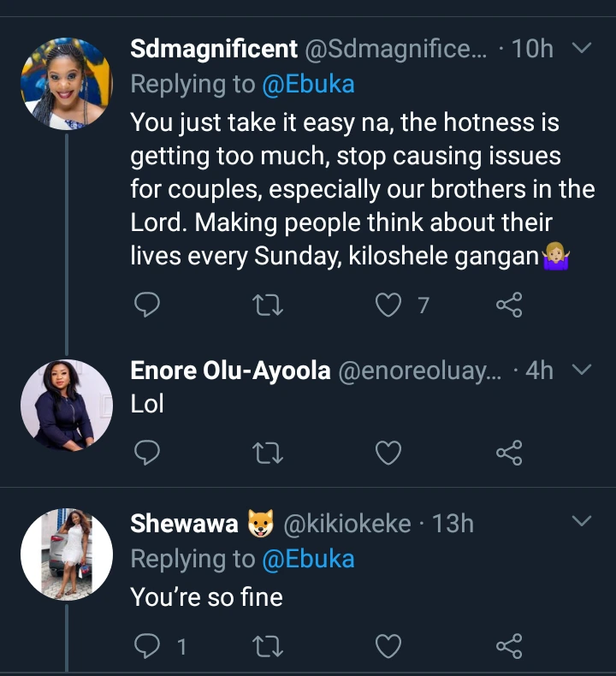View Sdmagnificent's profile picture
This screenshot has width=616, height=676.
click(66, 84)
